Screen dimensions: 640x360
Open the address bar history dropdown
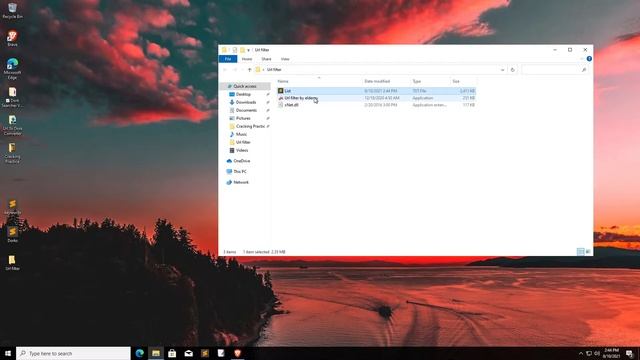[502, 70]
